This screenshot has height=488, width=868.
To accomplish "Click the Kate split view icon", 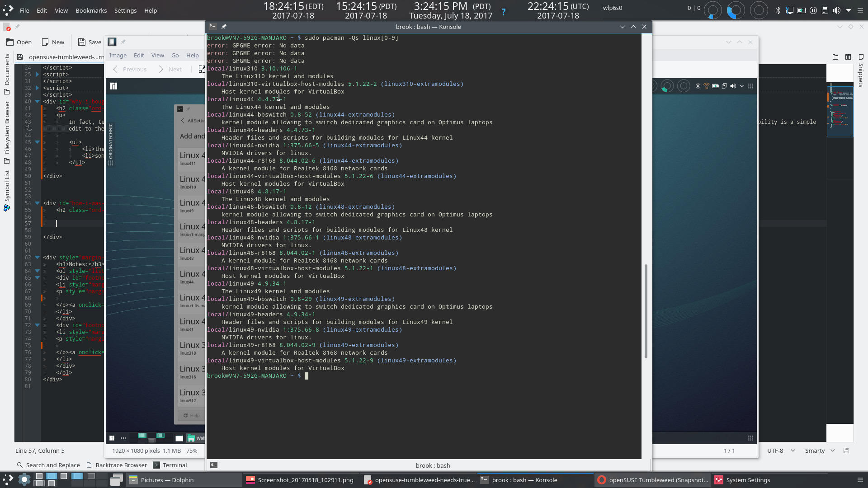I will tap(848, 57).
